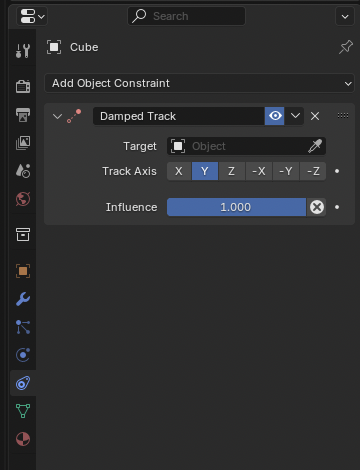
Task: Open the properties options dropdown arrow
Action: coord(345,16)
